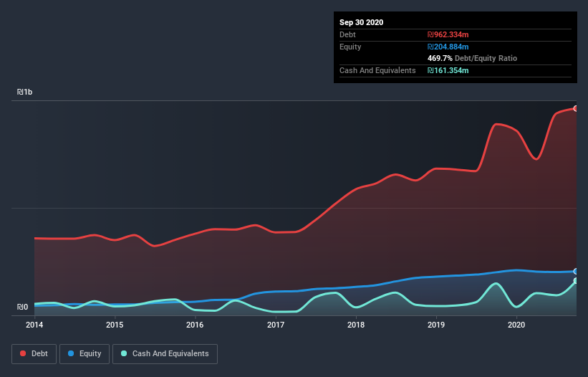Click the red Debt endpoint marker

click(576, 108)
